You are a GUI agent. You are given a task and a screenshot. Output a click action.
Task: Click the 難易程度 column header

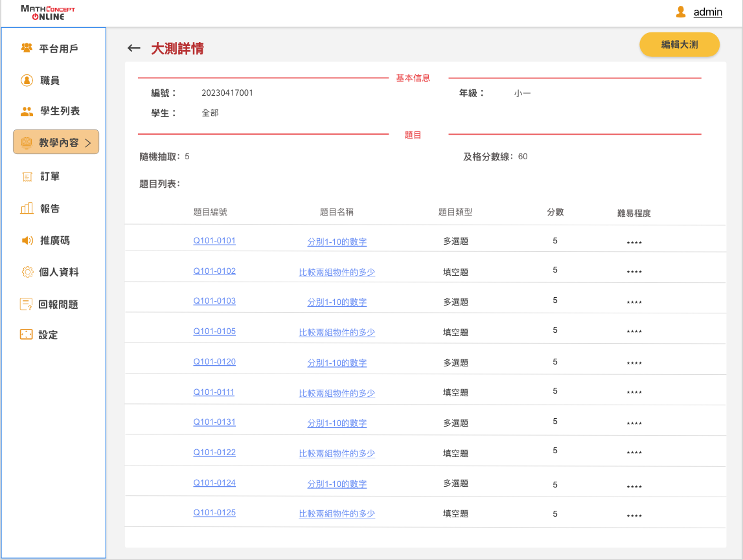tap(634, 213)
